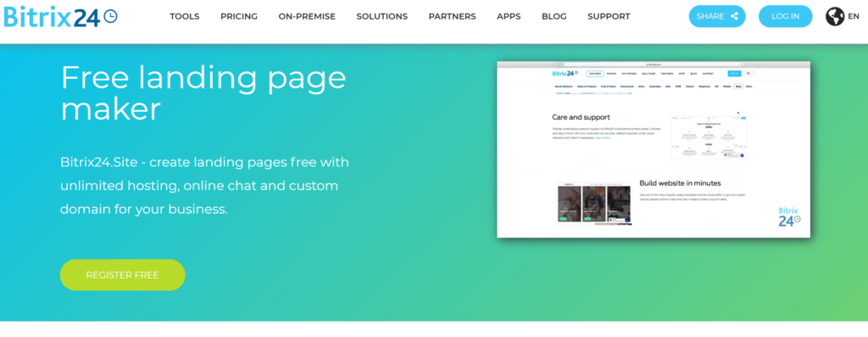Image resolution: width=868 pixels, height=337 pixels.
Task: Click the globe language icon
Action: click(835, 16)
